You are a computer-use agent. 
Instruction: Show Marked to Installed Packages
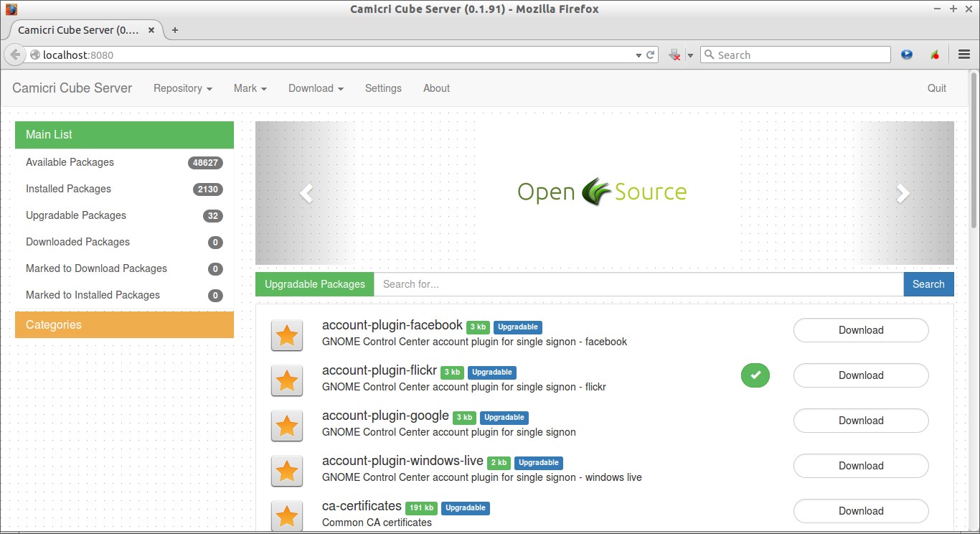(x=124, y=295)
